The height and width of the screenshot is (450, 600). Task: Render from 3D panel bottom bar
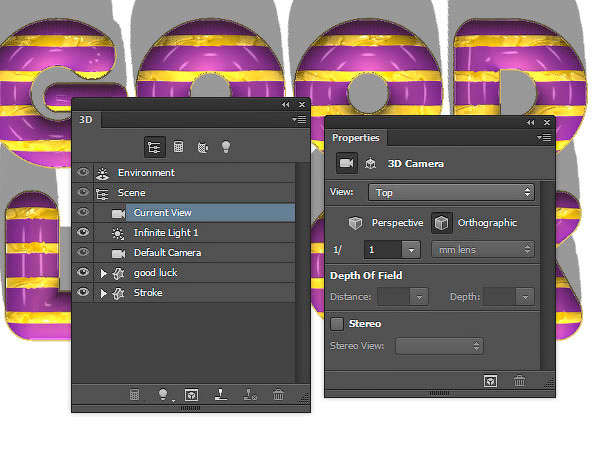click(x=191, y=395)
